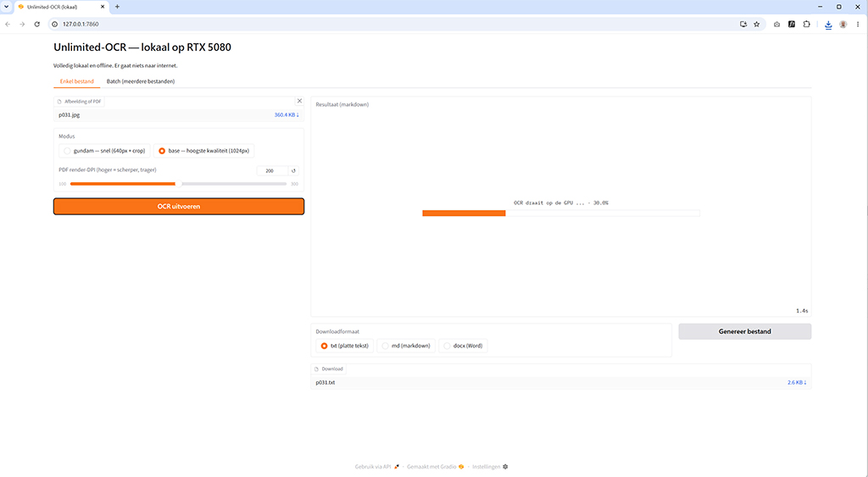Click the p031.txt file name

[x=325, y=382]
